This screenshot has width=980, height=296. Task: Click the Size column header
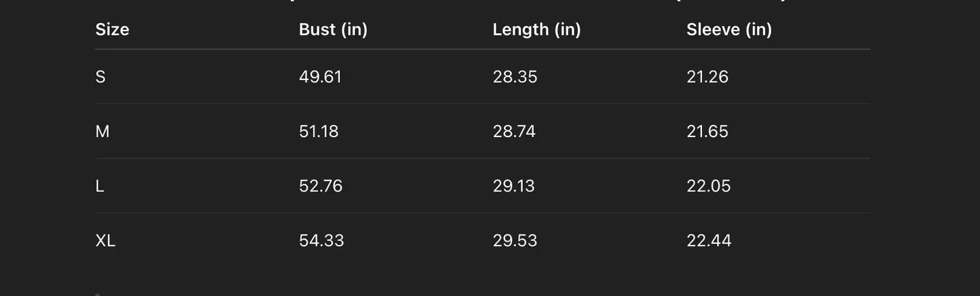tap(112, 29)
